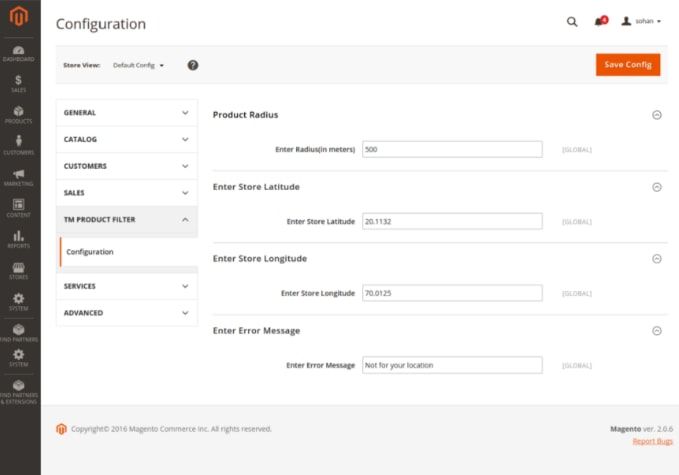Viewport: 679px width, 475px height.
Task: Select the Configuration item under TM Product Filter
Action: pos(90,252)
